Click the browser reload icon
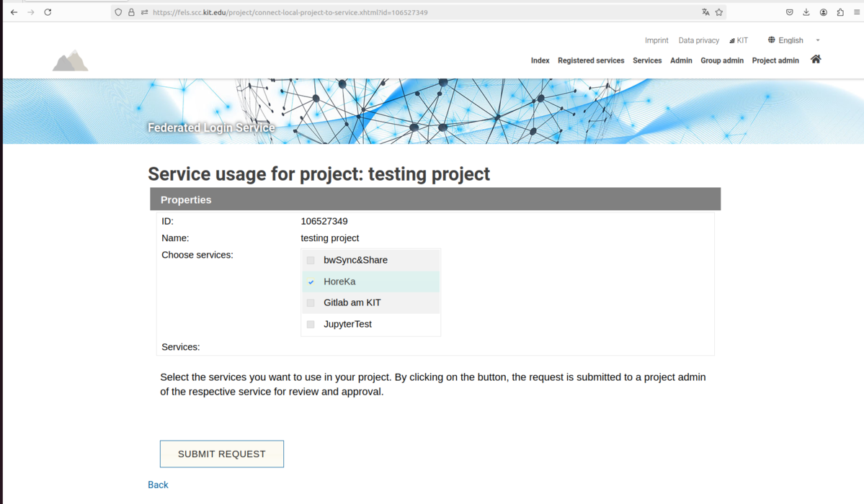 48,12
